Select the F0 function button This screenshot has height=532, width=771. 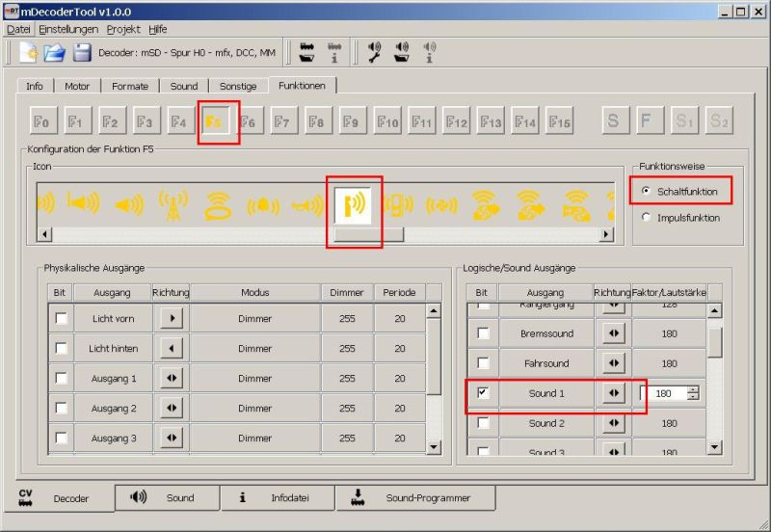tap(41, 122)
